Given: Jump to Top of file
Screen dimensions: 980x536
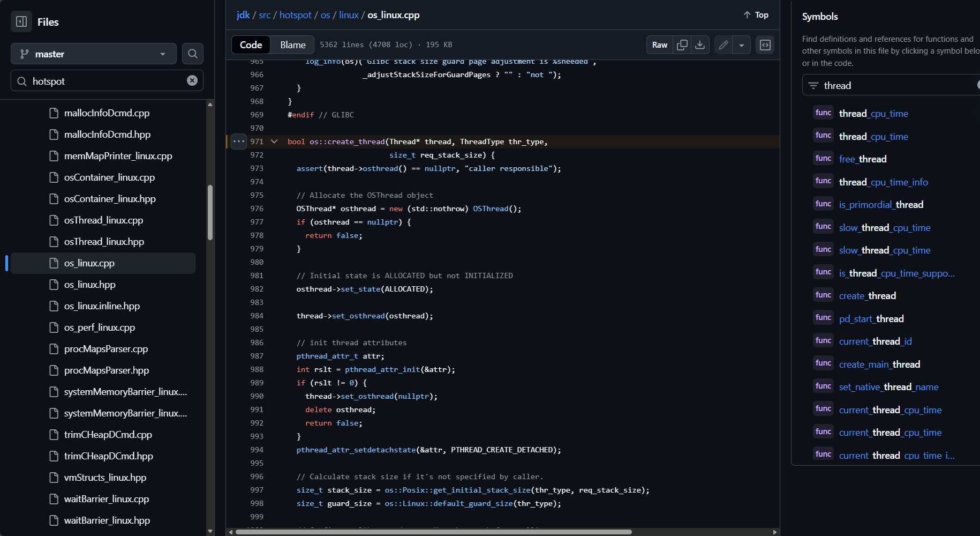Looking at the screenshot, I should click(756, 15).
